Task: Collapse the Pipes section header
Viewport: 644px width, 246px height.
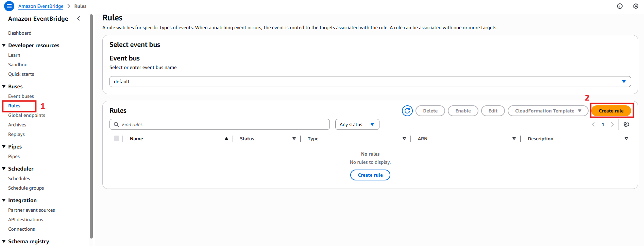Action: pyautogui.click(x=4, y=146)
